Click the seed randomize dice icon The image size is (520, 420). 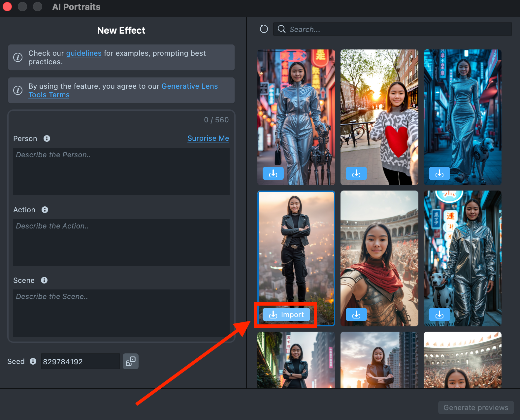click(131, 361)
